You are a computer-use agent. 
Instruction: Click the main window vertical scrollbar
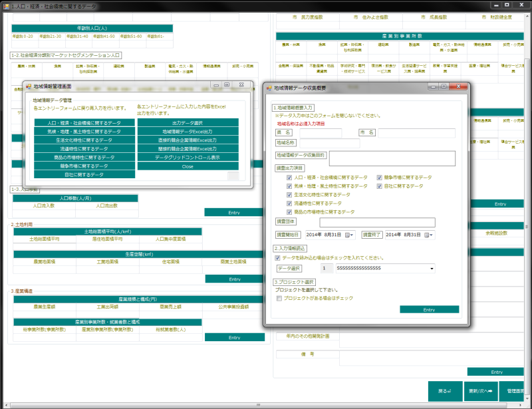click(527, 226)
